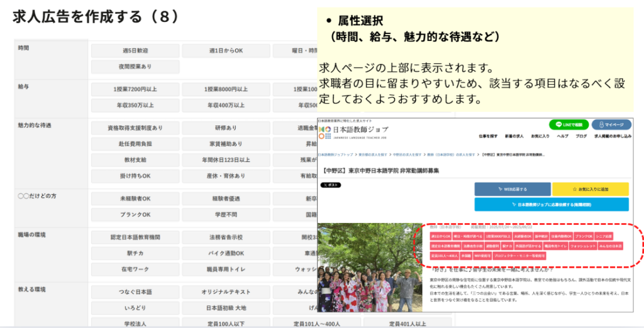Click the WEB応募する button
This screenshot has height=328, width=644.
(512, 189)
